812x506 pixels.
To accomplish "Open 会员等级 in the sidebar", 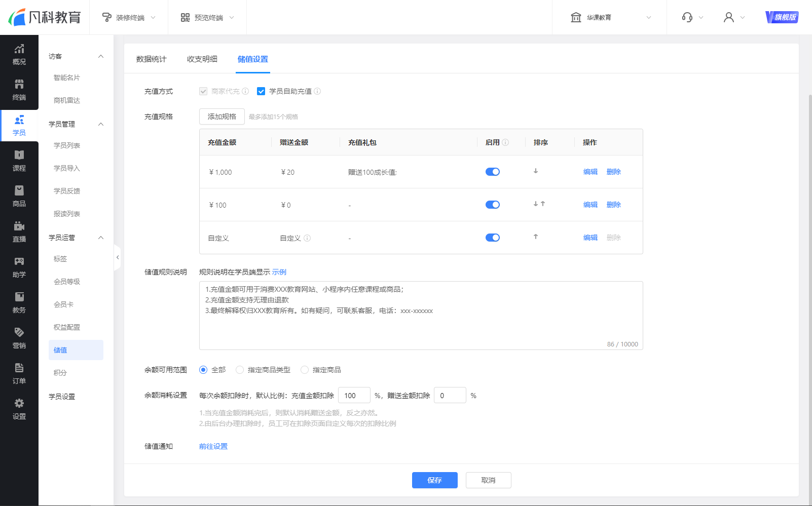I will [x=67, y=282].
